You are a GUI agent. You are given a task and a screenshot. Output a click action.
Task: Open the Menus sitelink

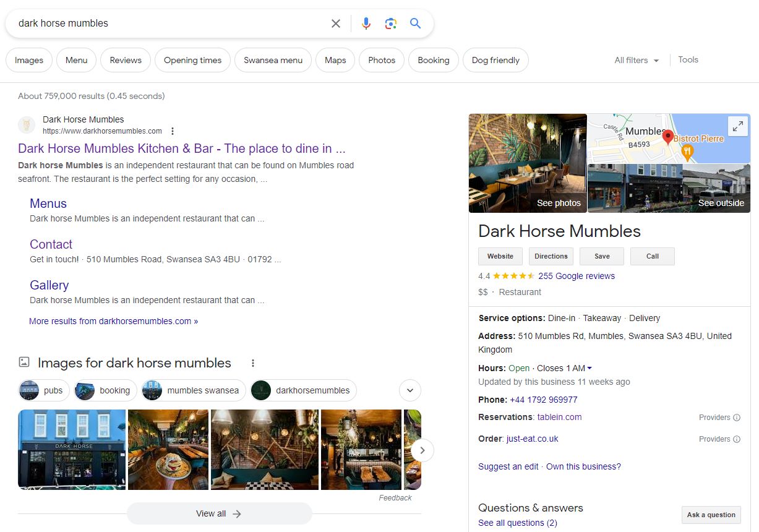coord(48,204)
